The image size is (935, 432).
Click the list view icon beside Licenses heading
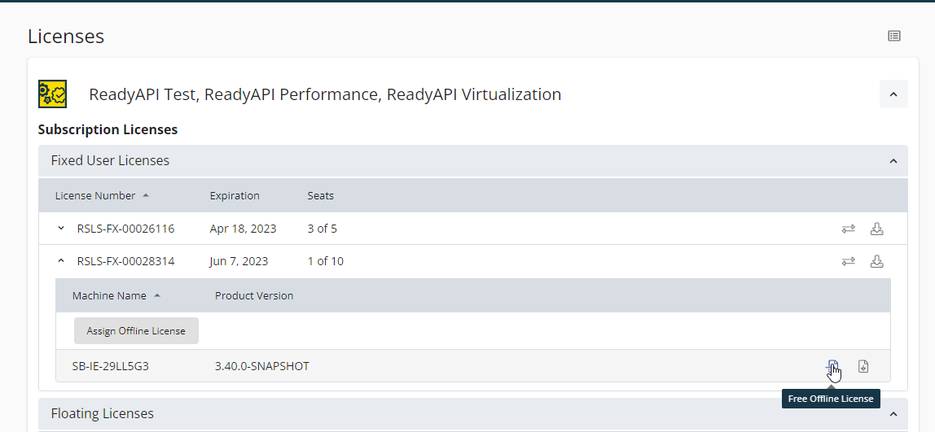(x=894, y=36)
